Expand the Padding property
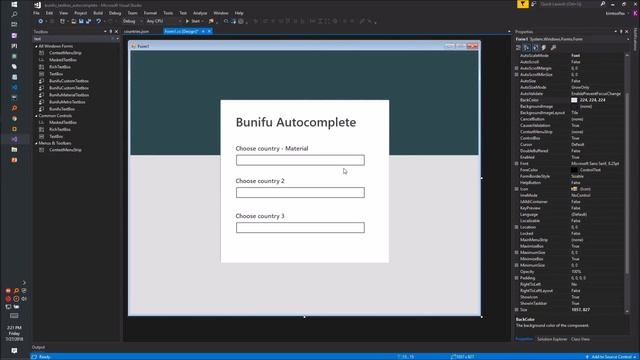Screen dimensions: 640x360 (517, 278)
